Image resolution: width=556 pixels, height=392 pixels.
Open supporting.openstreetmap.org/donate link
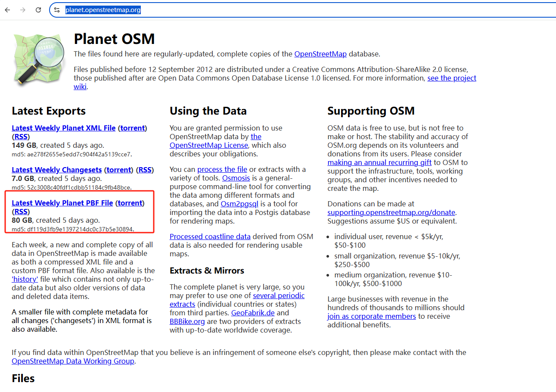(x=391, y=212)
